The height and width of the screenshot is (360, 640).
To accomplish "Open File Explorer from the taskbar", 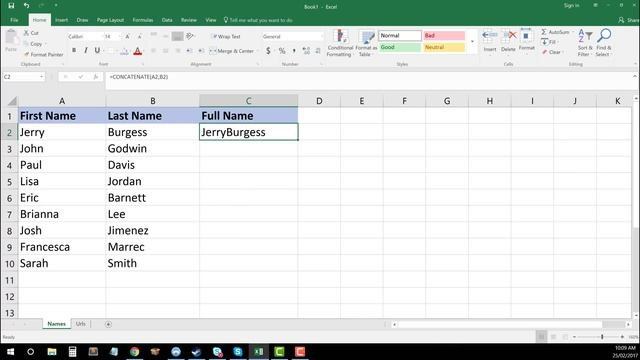I will [x=52, y=351].
